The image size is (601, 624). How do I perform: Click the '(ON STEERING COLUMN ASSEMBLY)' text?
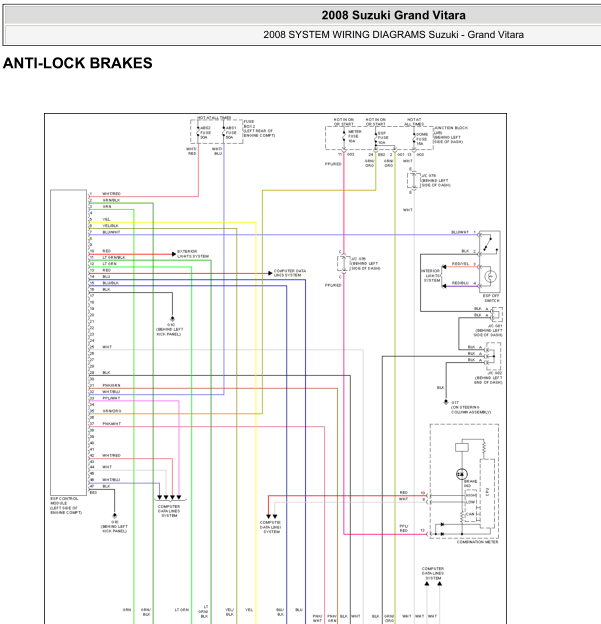[x=471, y=410]
